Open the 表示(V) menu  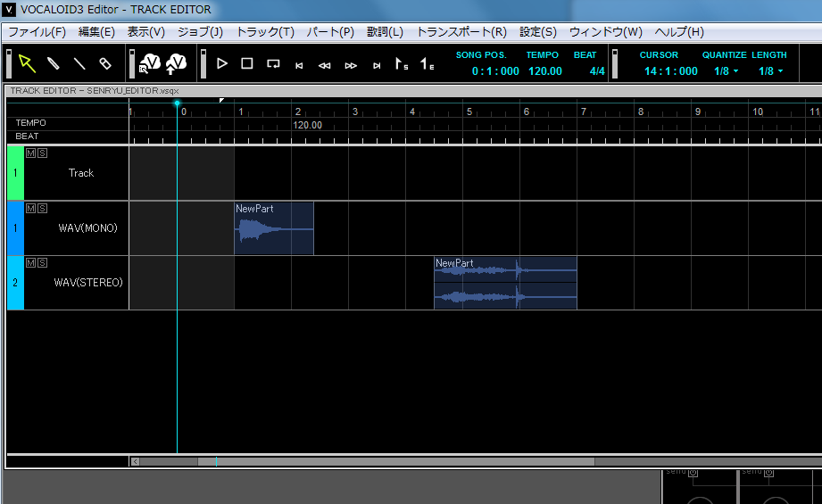[146, 32]
